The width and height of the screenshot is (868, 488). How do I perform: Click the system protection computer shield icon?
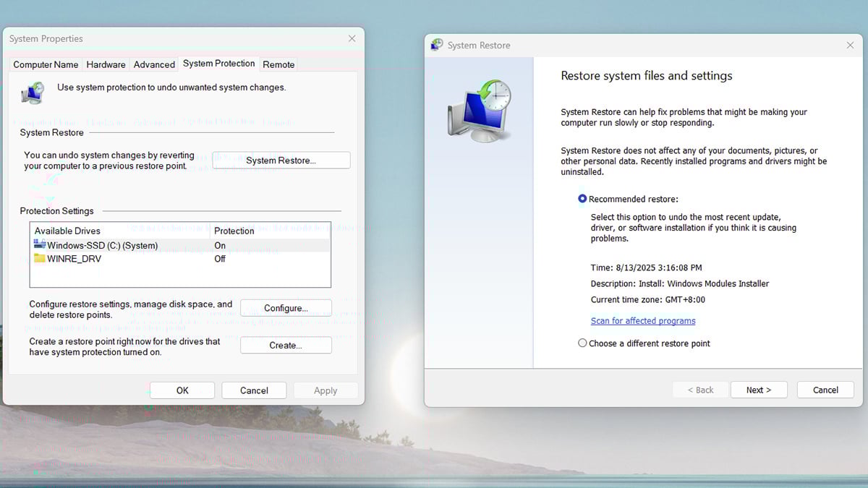pyautogui.click(x=33, y=93)
